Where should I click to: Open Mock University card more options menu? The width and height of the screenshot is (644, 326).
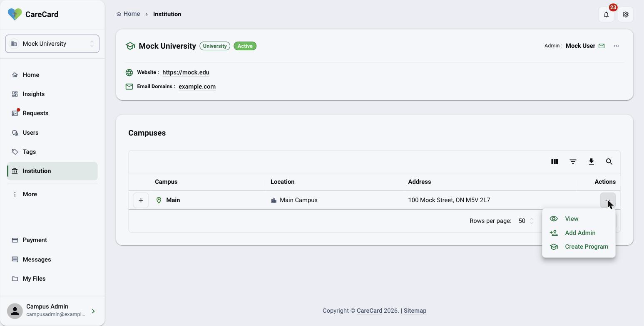[616, 46]
